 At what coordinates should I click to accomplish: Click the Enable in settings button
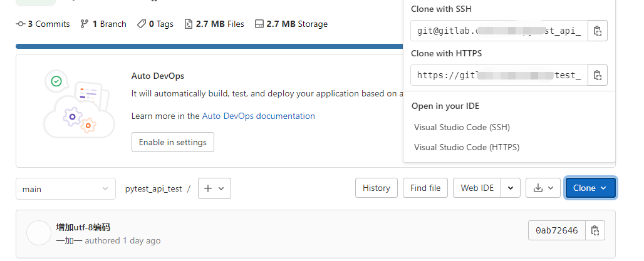pos(173,142)
